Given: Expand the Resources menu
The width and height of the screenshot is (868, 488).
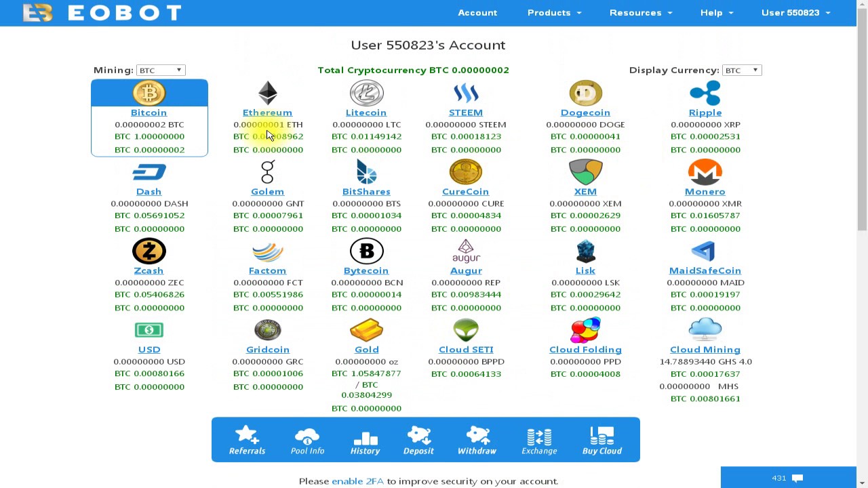Looking at the screenshot, I should coord(641,13).
